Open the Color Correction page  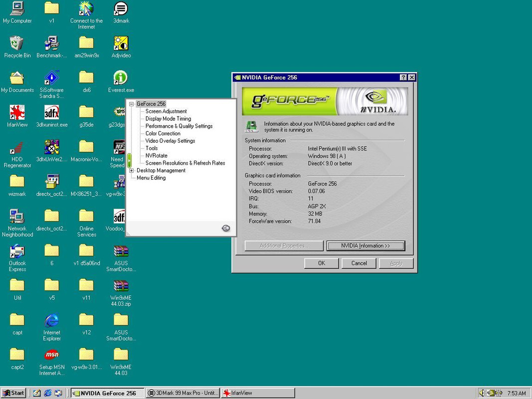pos(163,134)
